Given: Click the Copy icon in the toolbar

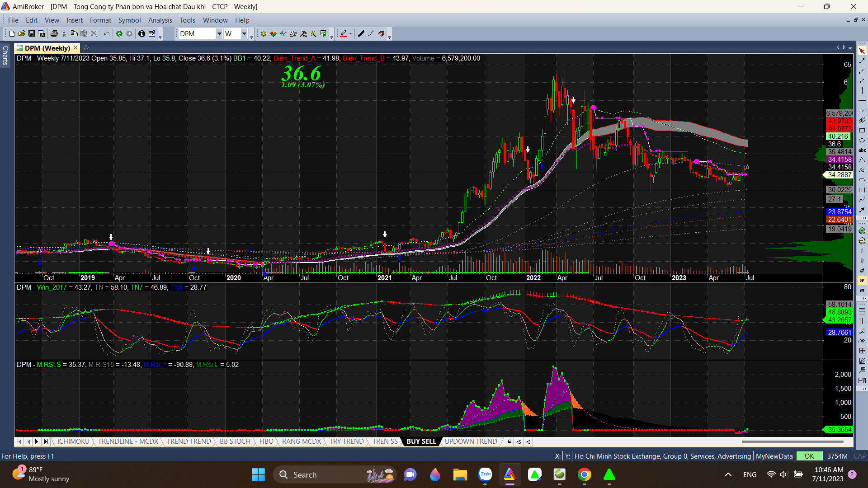Looking at the screenshot, I should [74, 34].
